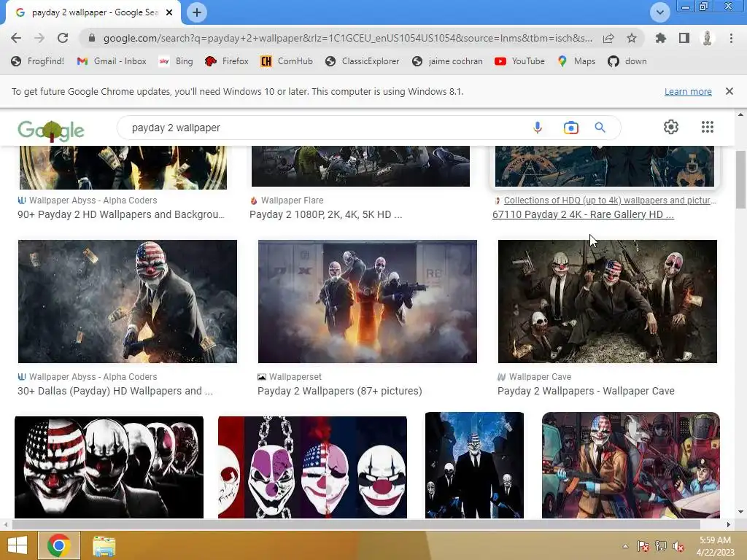Expand the tab search dropdown arrow
747x560 pixels.
[659, 12]
